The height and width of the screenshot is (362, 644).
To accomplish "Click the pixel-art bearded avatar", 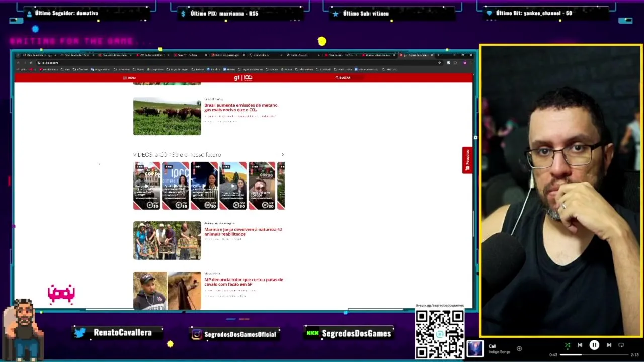I will 22,329.
